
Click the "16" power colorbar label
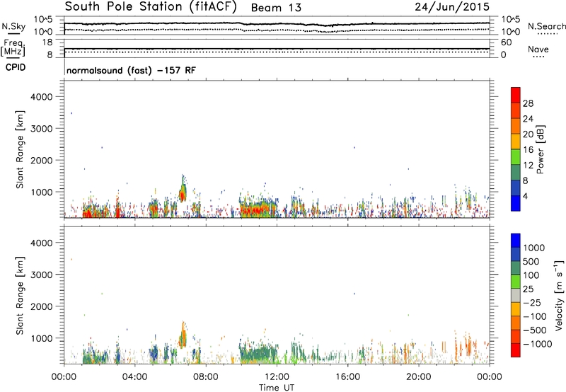(528, 150)
